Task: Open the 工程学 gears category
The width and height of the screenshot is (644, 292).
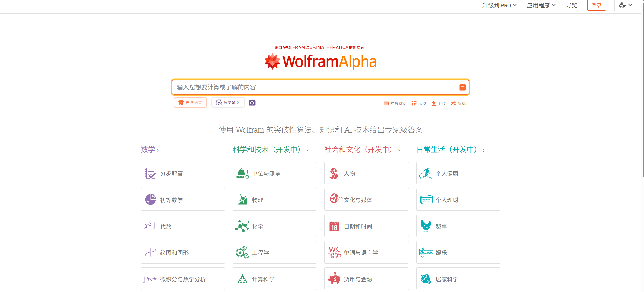Action: (x=275, y=252)
